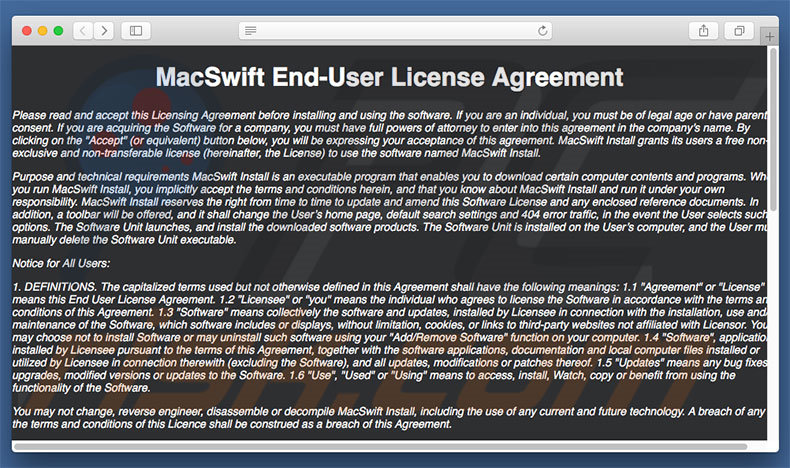Viewport: 790px width, 468px height.
Task: Click the Safari address bar field
Action: click(x=396, y=31)
